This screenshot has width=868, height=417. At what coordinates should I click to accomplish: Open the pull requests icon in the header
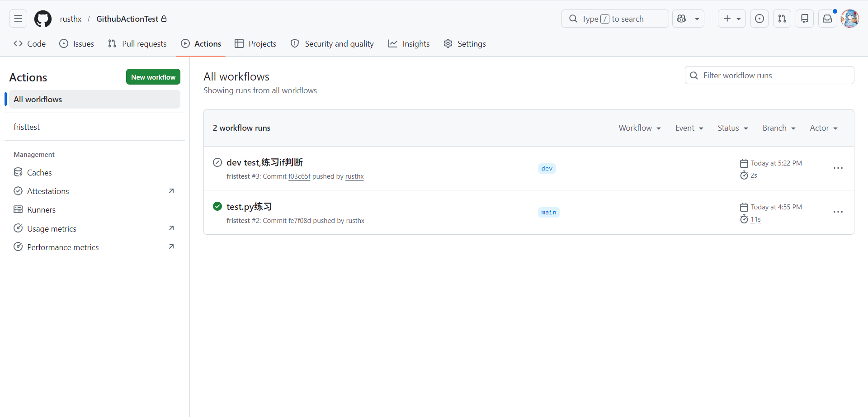click(x=782, y=19)
